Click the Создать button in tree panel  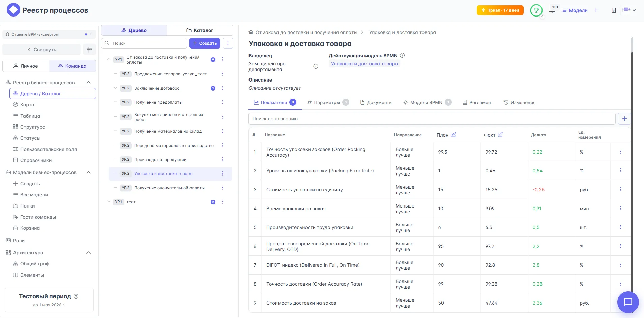coord(205,43)
